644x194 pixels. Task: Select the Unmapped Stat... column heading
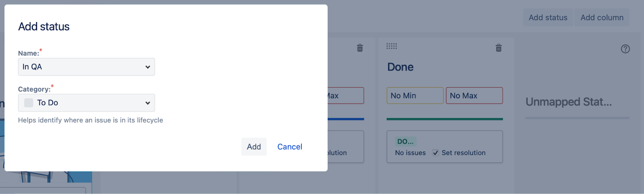pyautogui.click(x=568, y=102)
